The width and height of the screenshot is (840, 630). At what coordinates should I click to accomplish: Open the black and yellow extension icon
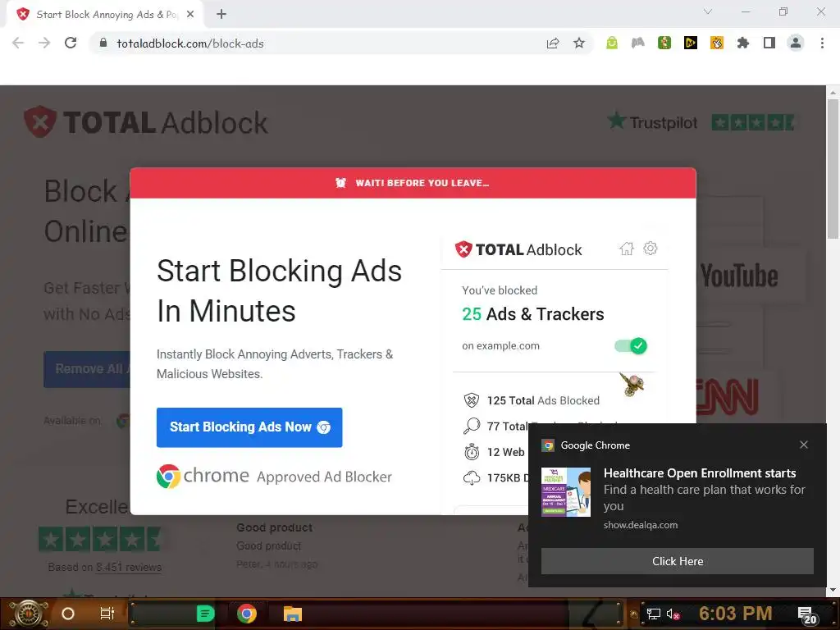691,43
